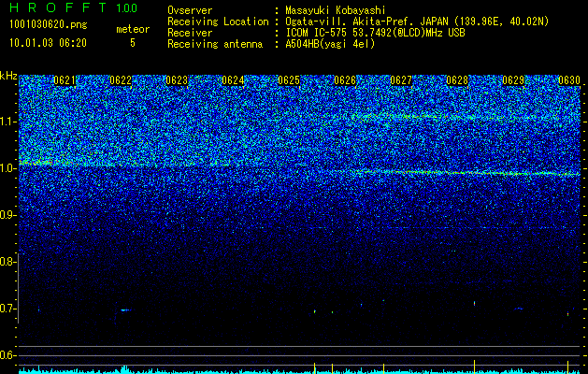Viewport: 588px width, 374px height.
Task: Click the kHz axis unit label
Action: tap(8, 76)
